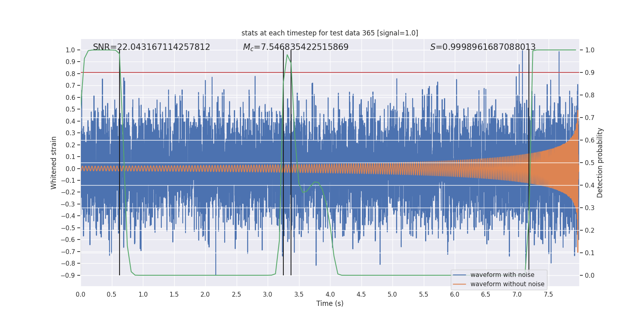Click the orange 'waveform without noise' legend line

(x=459, y=284)
